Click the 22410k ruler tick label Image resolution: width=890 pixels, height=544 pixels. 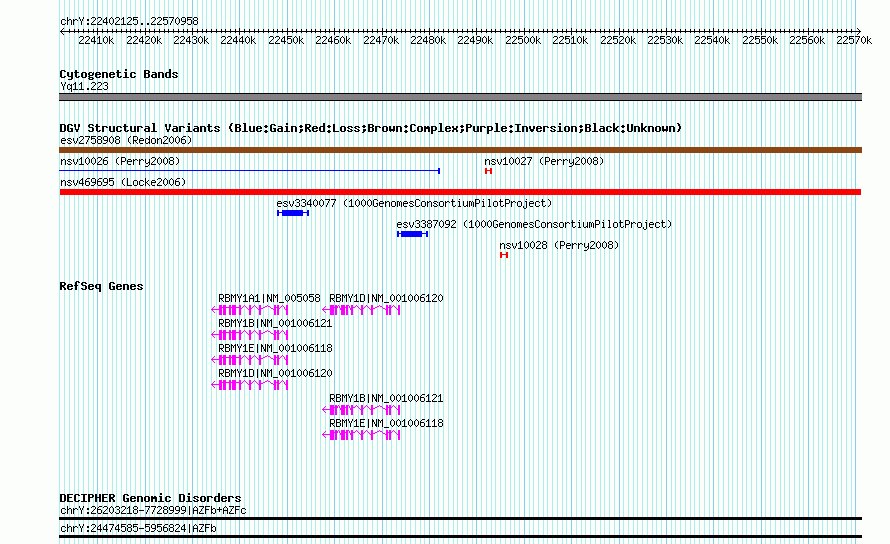pyautogui.click(x=96, y=40)
